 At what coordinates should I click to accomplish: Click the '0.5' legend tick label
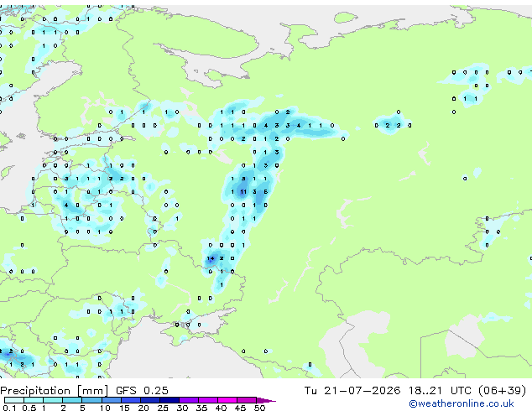[29, 408]
